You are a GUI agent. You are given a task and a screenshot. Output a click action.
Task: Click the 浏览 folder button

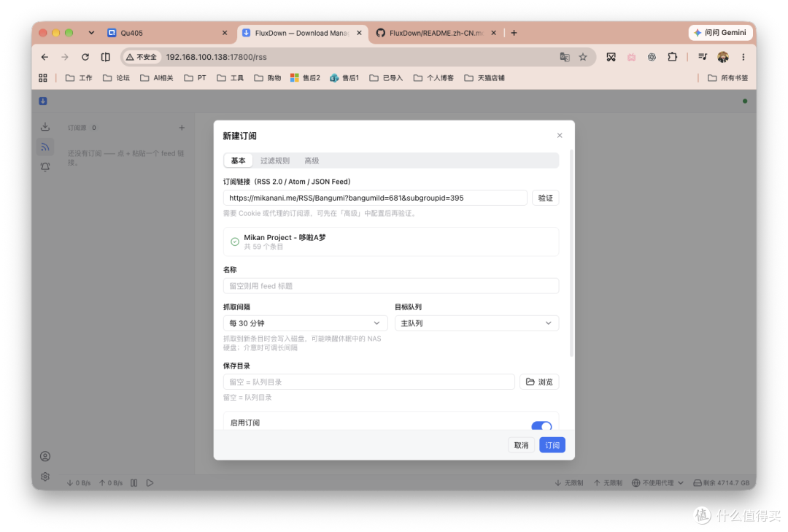click(x=539, y=382)
